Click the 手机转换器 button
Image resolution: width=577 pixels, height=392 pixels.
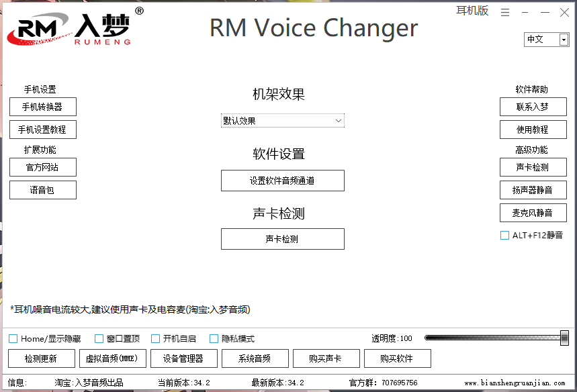[x=43, y=107]
